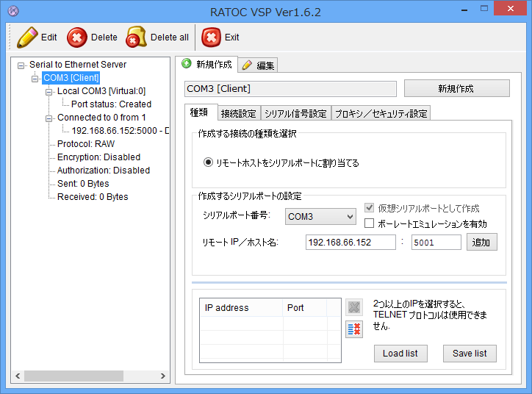Collapse the Serial to Ethernet Server tree node
The image size is (532, 394).
click(x=21, y=65)
